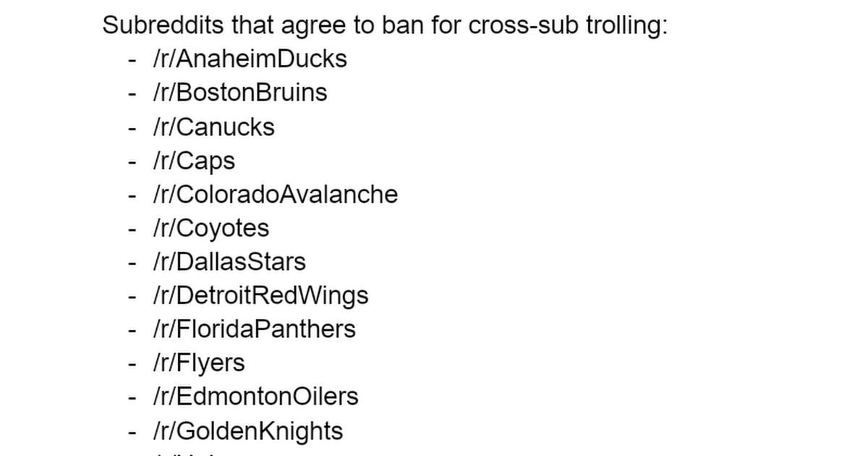This screenshot has width=868, height=456.
Task: Click the bullet dash before /r/AnaheimDucks
Action: click(132, 60)
